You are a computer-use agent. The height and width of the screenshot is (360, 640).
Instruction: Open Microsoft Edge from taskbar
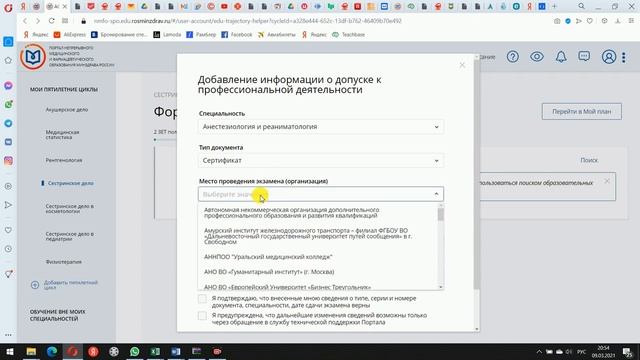pos(52,351)
